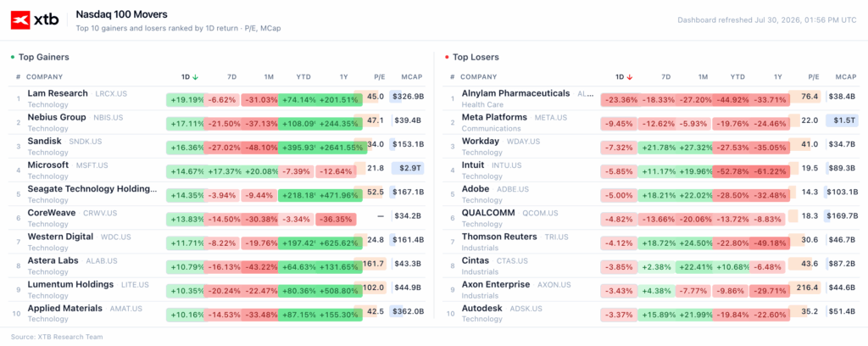The width and height of the screenshot is (868, 346).
Task: Click the gainers MCAP column header
Action: click(x=411, y=77)
